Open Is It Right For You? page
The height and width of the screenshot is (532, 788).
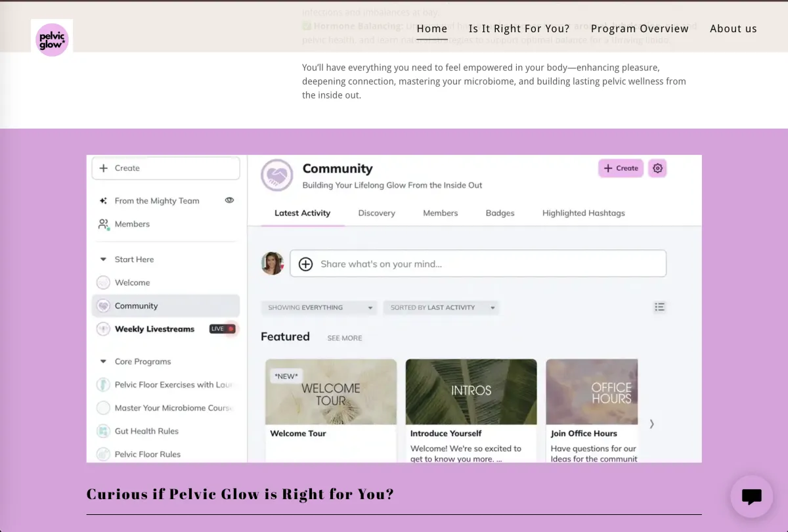click(519, 28)
